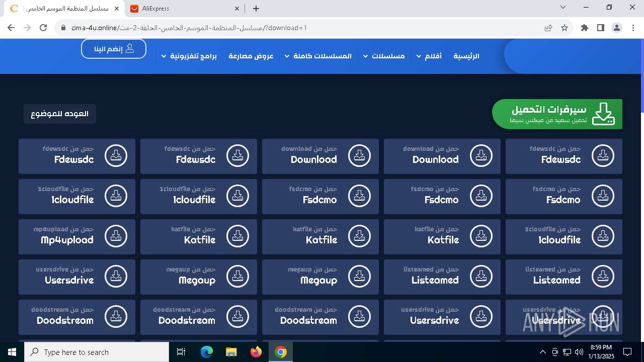Expand the برامج تلفزيونية dropdown menu

pos(164,56)
